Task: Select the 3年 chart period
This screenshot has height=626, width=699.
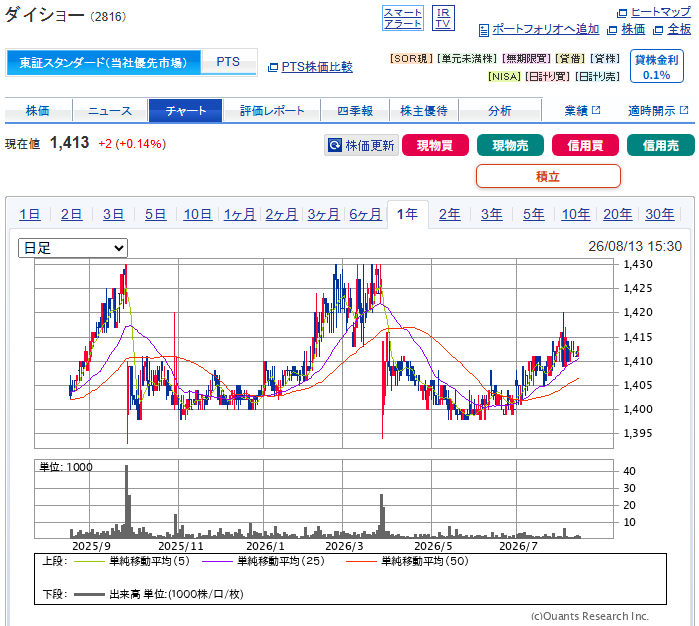Action: pyautogui.click(x=491, y=214)
